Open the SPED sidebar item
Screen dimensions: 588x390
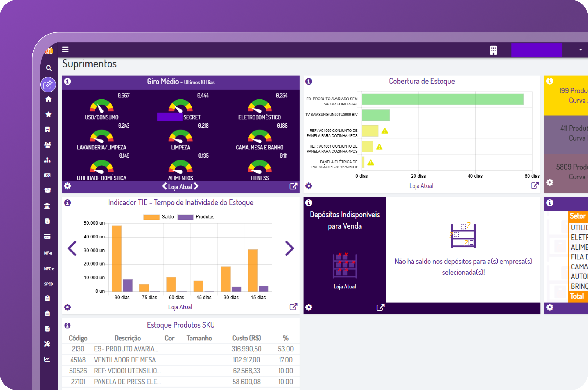[49, 284]
